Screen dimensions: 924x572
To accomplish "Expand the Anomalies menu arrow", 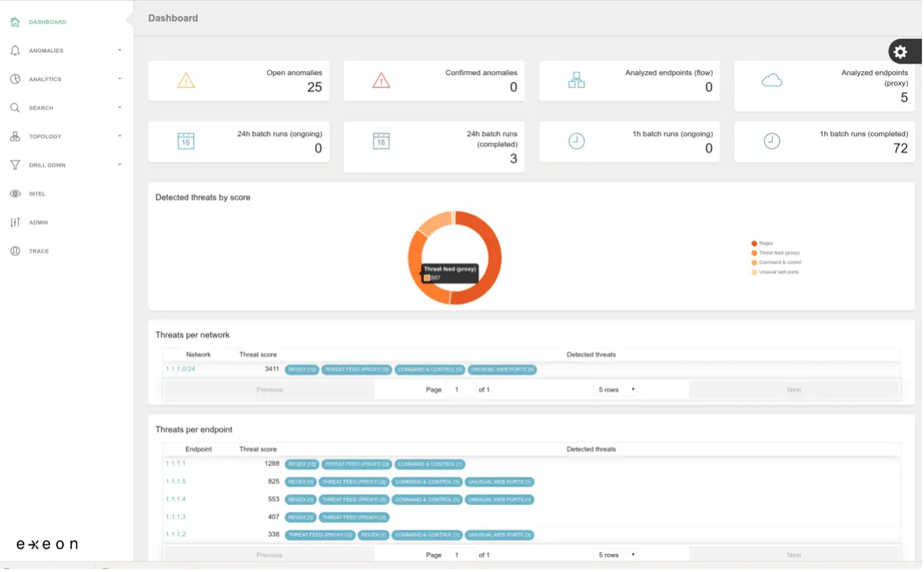I will 120,50.
